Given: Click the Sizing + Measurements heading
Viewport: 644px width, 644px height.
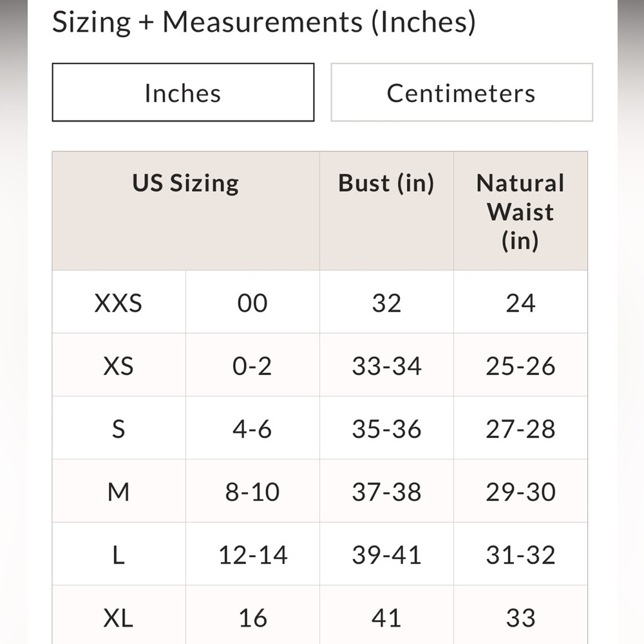Looking at the screenshot, I should pyautogui.click(x=263, y=23).
